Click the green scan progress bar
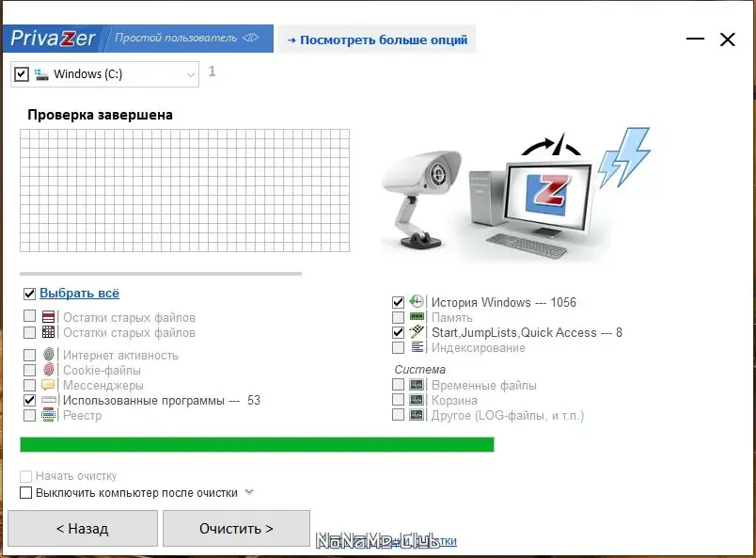This screenshot has height=558, width=756. (257, 444)
